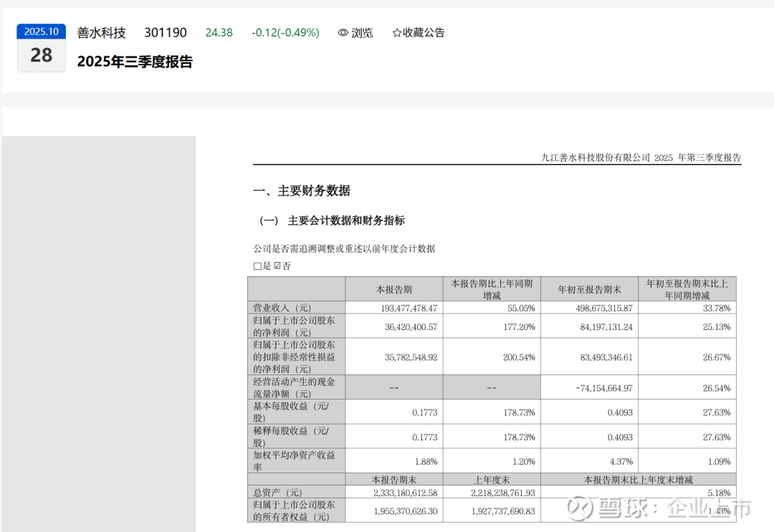Tick the empty 是 checkbox
The height and width of the screenshot is (532, 774).
[257, 266]
